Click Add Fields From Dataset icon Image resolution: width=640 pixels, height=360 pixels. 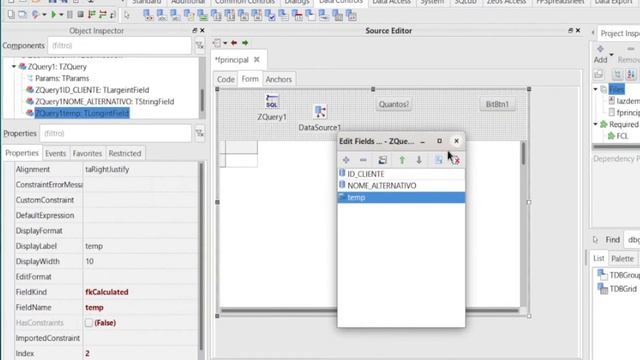pyautogui.click(x=382, y=160)
